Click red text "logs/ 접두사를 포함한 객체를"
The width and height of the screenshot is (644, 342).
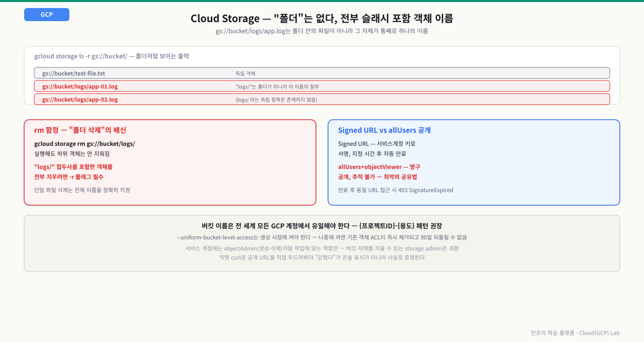point(73,167)
